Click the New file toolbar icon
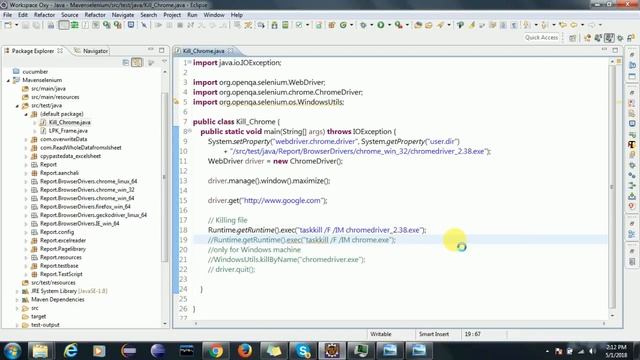Screen dimensions: 640x360 pos(8,25)
